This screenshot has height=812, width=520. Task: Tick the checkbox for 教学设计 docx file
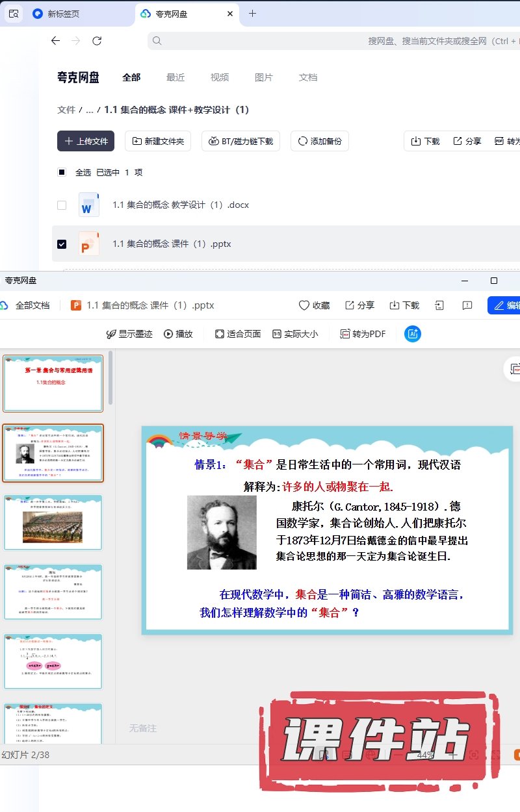click(x=62, y=205)
